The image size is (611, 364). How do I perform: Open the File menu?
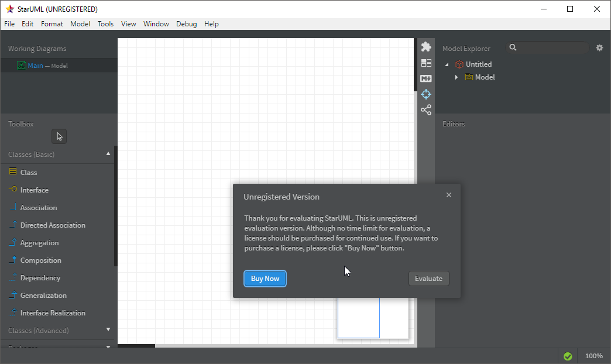coord(9,24)
